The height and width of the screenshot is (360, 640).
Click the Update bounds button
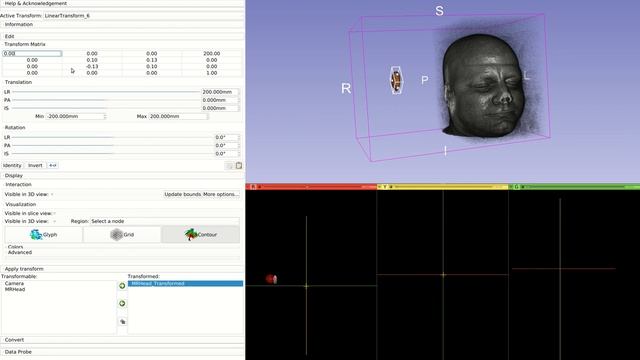coord(182,194)
